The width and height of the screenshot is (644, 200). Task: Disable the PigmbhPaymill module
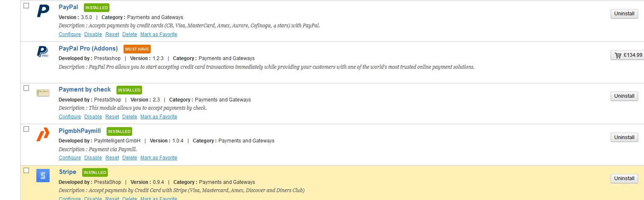(93, 158)
